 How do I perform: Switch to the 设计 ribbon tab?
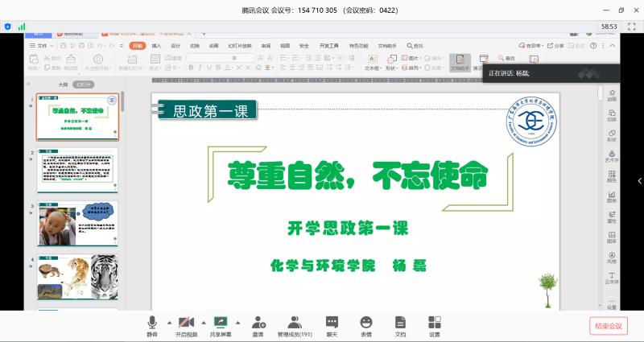click(175, 46)
